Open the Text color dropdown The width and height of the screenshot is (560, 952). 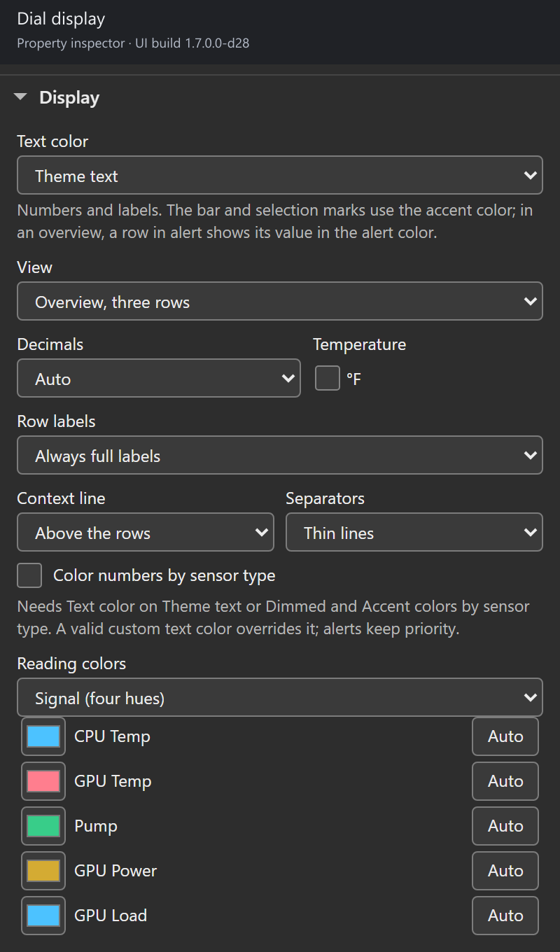click(x=280, y=175)
